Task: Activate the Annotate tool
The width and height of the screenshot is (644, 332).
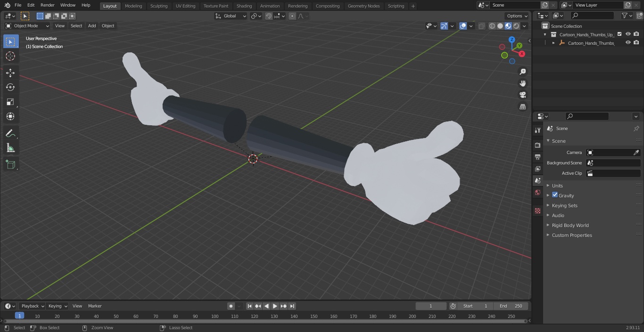Action: click(x=11, y=134)
